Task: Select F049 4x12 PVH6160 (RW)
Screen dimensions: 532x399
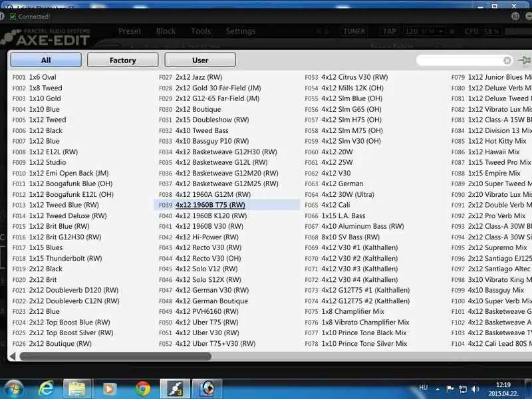Action: [199, 311]
